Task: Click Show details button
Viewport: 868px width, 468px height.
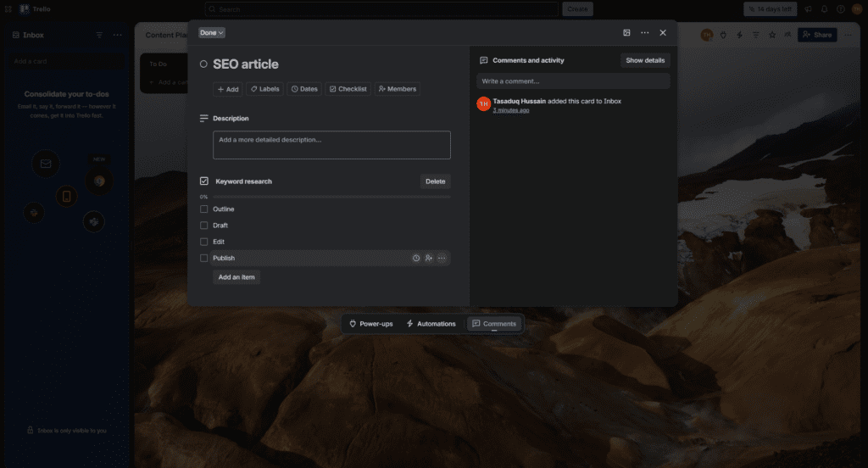Action: 645,60
